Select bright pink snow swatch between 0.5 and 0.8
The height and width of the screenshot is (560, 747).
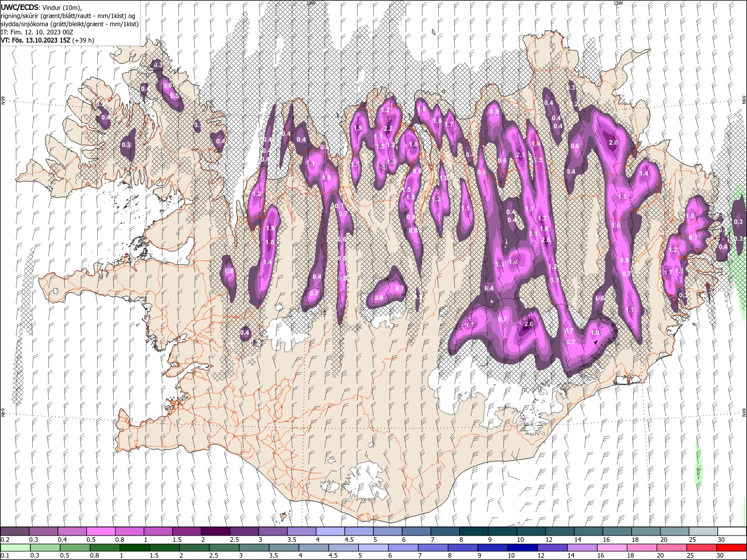(x=101, y=531)
